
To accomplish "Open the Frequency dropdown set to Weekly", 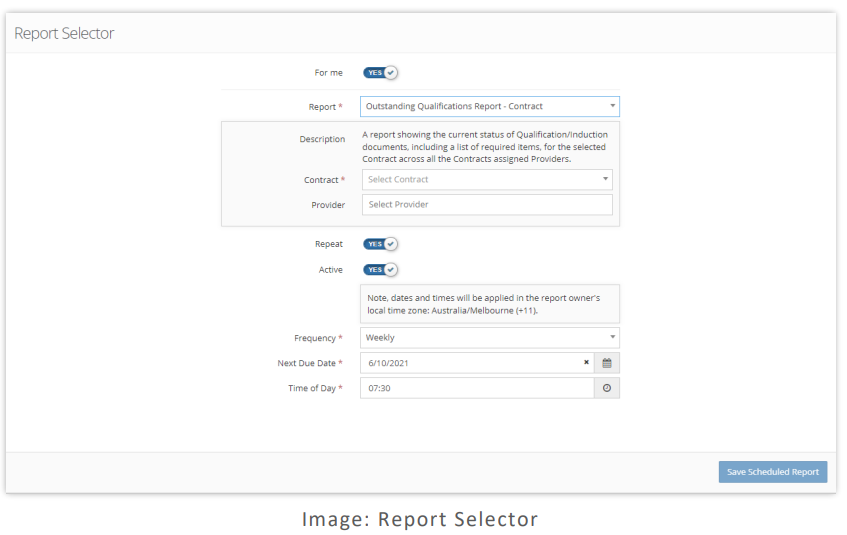I will click(x=489, y=338).
